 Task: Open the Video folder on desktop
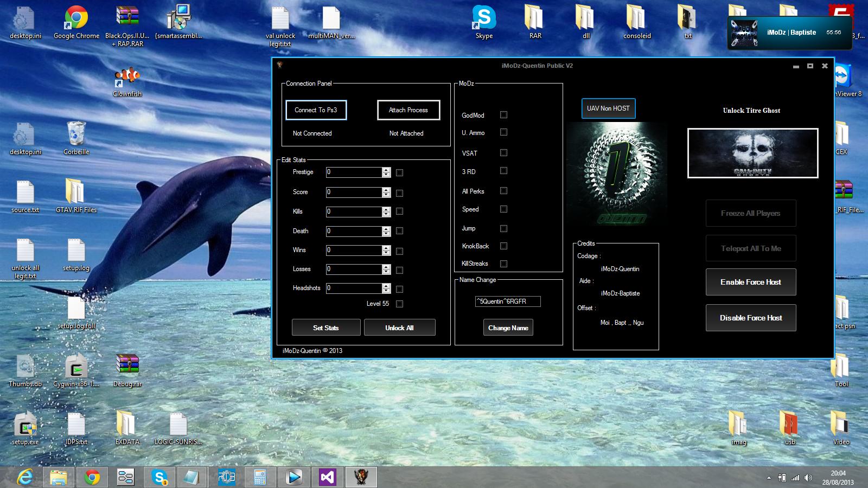coord(841,429)
